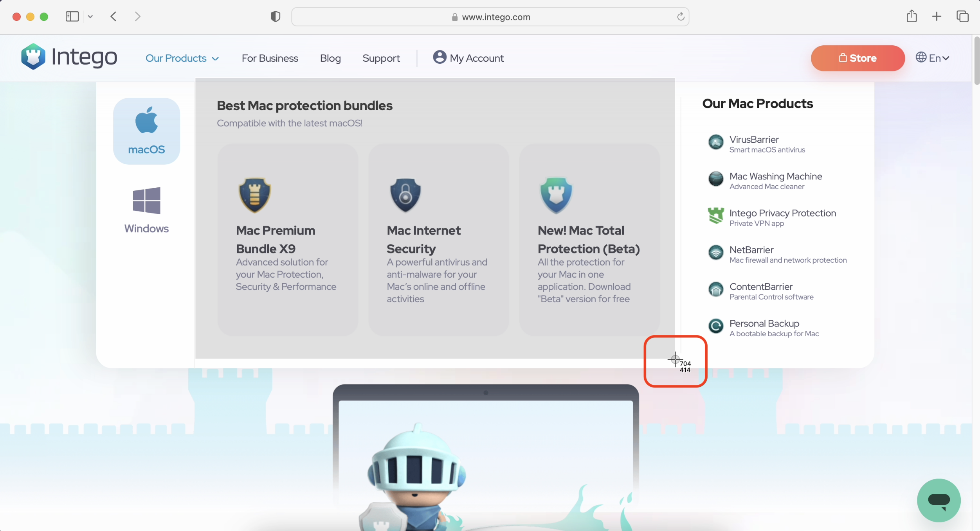Click the Store shopping bag icon
Viewport: 980px width, 531px height.
click(843, 58)
